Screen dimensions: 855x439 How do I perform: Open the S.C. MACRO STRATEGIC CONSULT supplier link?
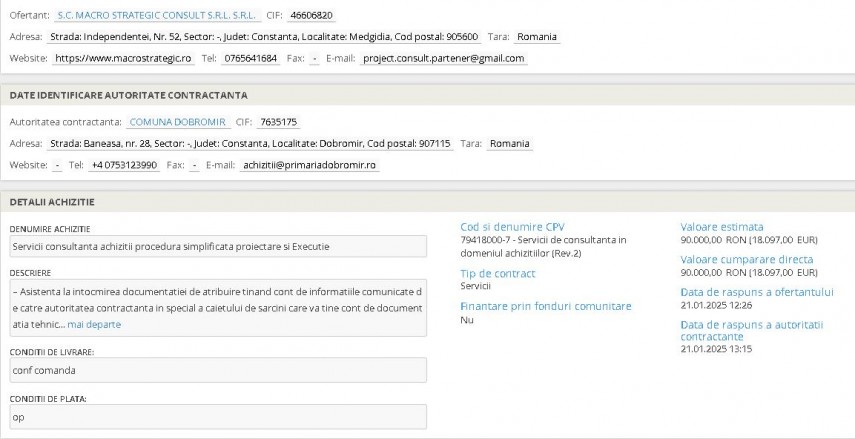tap(157, 16)
